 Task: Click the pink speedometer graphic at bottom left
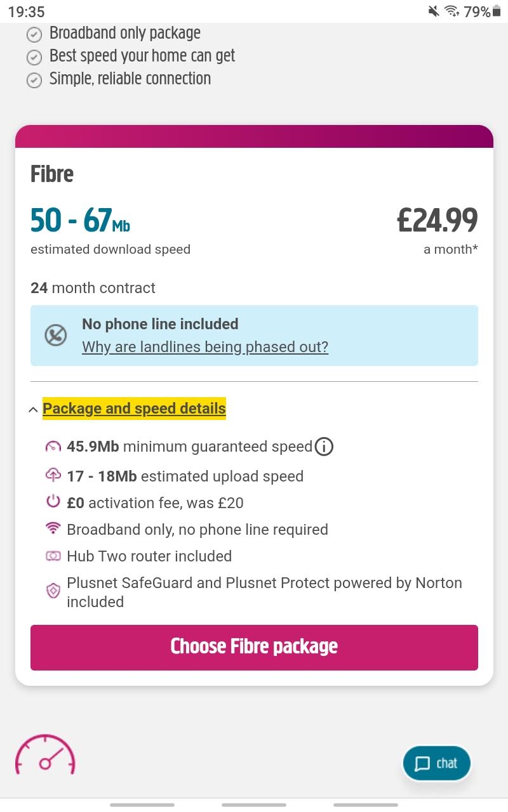click(x=45, y=755)
